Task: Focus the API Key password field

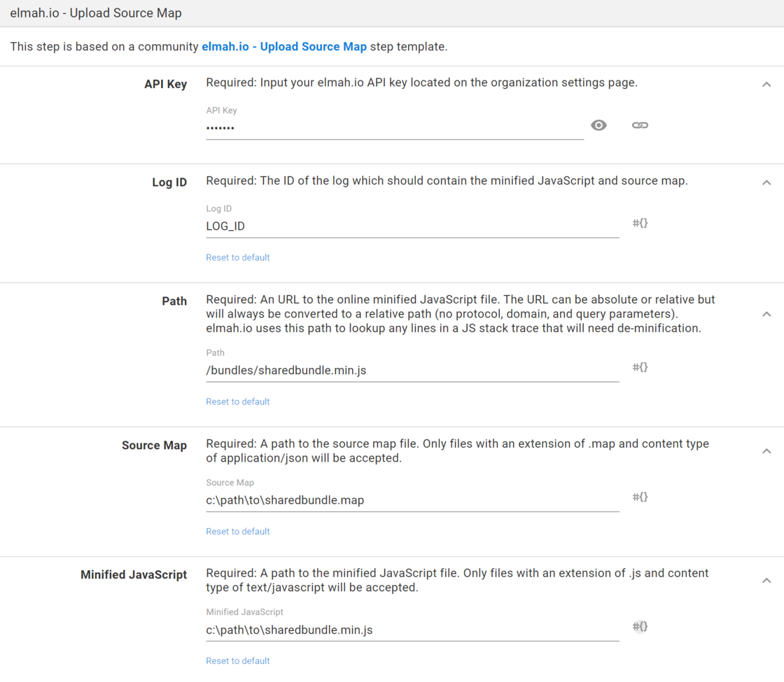Action: pyautogui.click(x=395, y=128)
